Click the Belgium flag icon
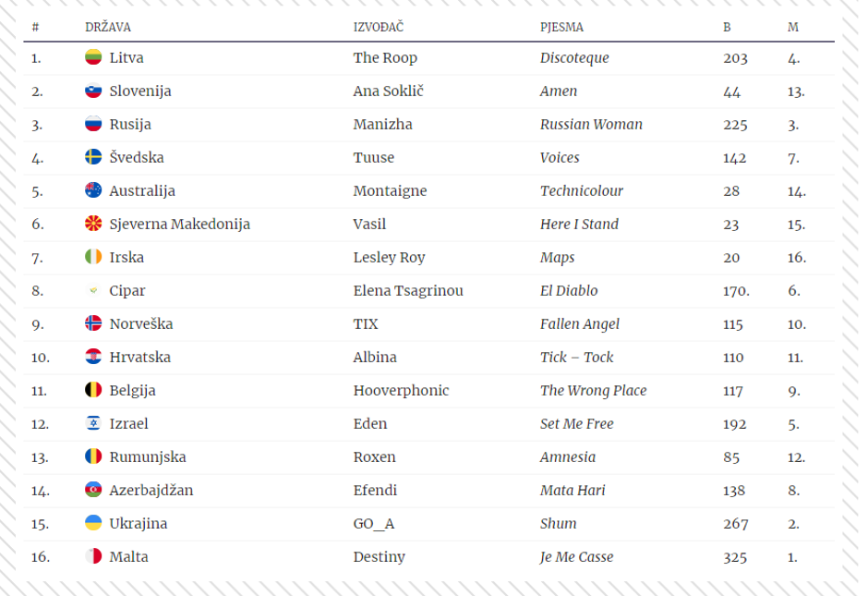868x596 pixels. pos(93,390)
